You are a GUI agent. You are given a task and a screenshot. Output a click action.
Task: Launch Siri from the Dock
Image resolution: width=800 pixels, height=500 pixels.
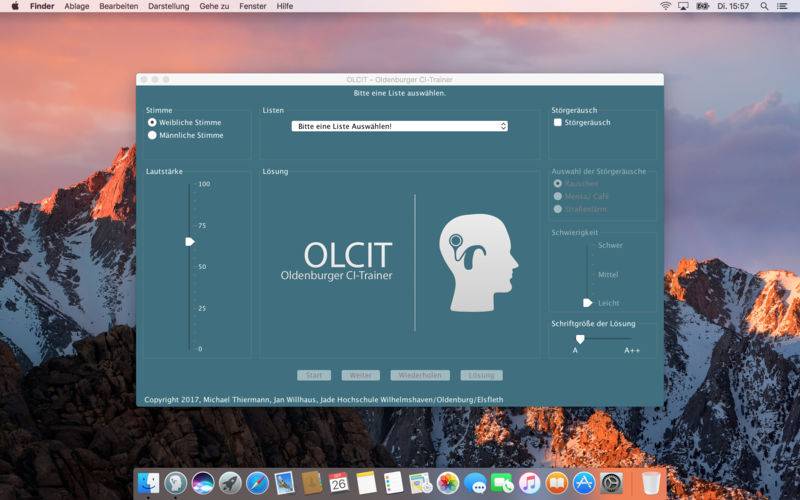(x=203, y=483)
